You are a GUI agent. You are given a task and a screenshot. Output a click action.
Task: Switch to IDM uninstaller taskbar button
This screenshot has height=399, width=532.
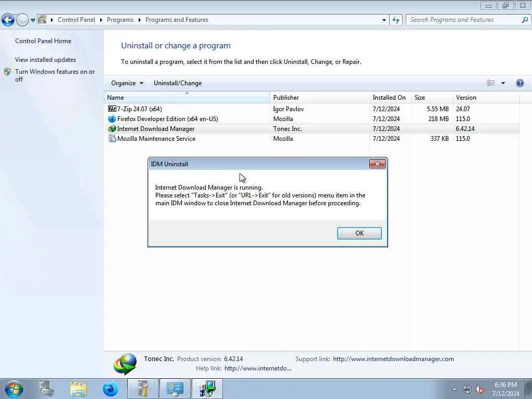207,389
